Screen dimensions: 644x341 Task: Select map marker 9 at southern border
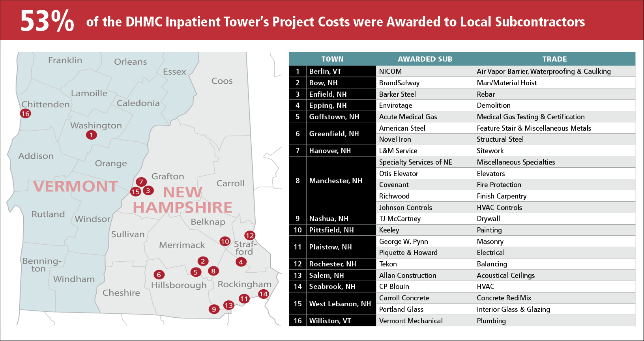click(214, 309)
